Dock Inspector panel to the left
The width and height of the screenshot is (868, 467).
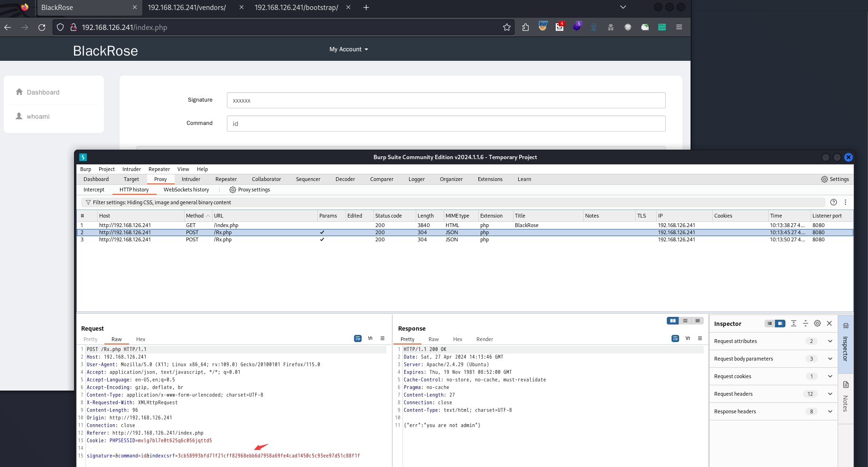(770, 324)
